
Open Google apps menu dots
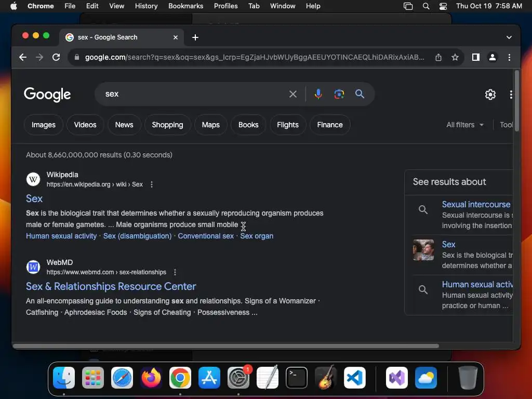511,95
